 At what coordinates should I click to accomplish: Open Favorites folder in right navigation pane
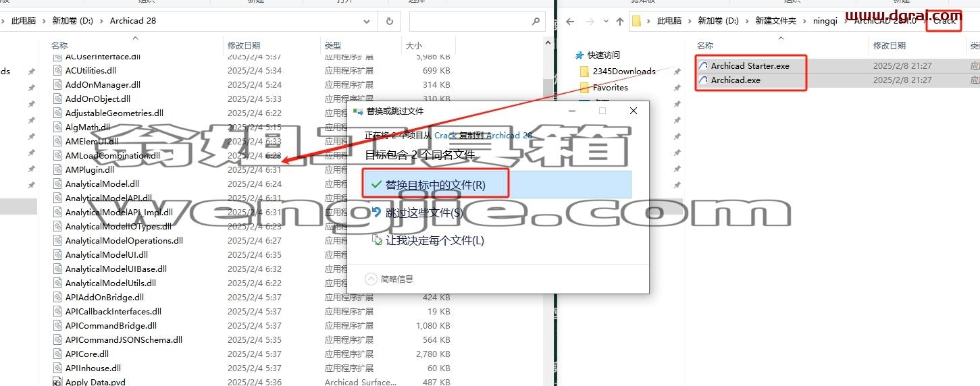[611, 87]
